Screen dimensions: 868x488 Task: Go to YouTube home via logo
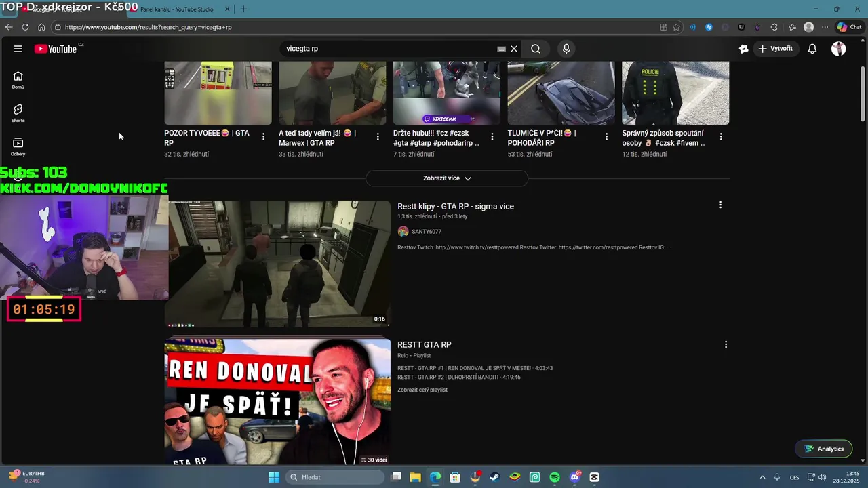pos(56,49)
